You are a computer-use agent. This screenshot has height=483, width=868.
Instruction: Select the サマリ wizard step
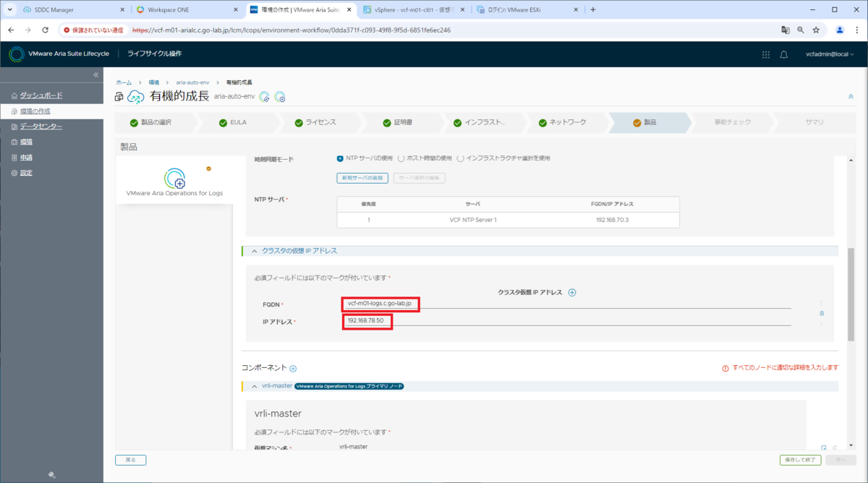(x=814, y=122)
